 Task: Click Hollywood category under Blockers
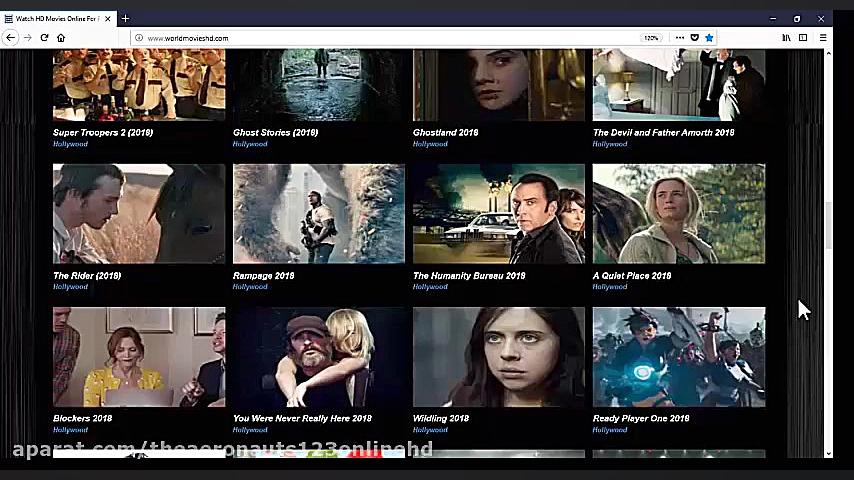[70, 430]
